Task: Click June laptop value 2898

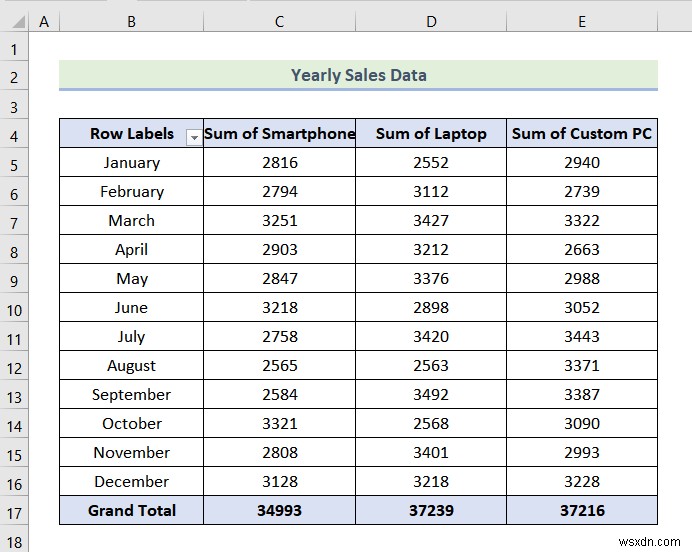Action: (x=431, y=307)
